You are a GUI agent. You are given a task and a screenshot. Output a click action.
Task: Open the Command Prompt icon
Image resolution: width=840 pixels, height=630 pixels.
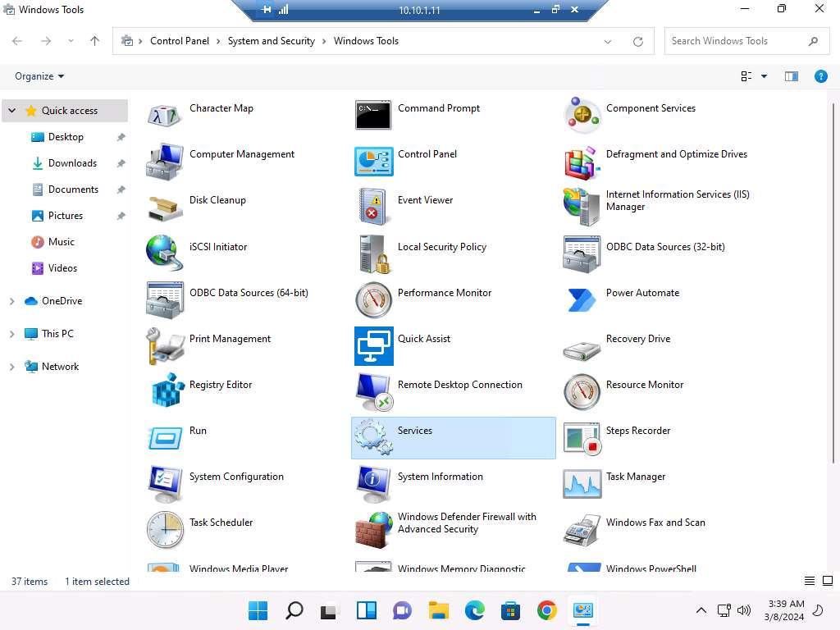[x=373, y=115]
